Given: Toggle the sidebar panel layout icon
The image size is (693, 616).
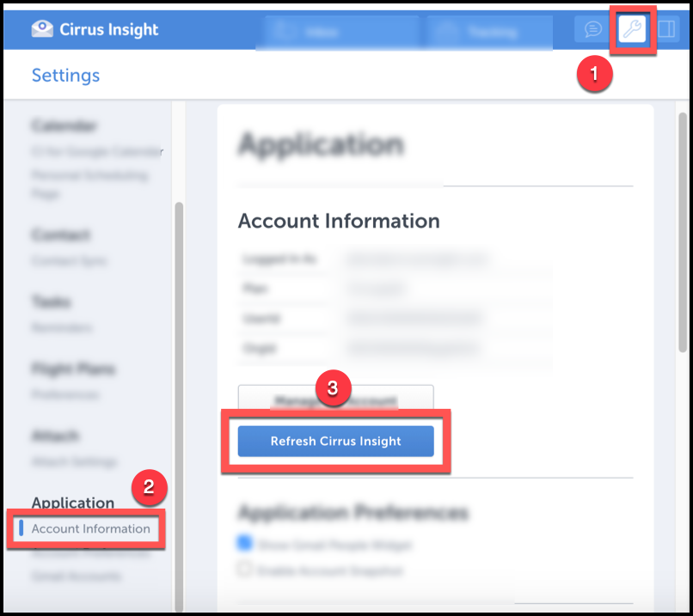Looking at the screenshot, I should [x=666, y=29].
